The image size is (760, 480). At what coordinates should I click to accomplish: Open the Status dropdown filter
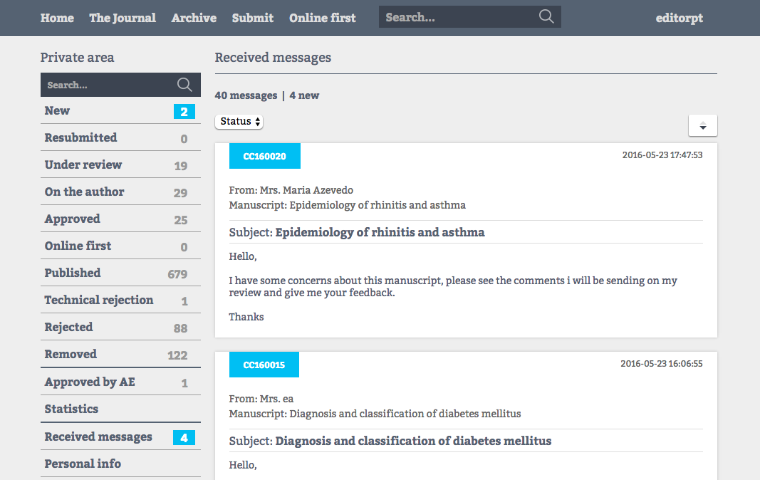[x=240, y=121]
